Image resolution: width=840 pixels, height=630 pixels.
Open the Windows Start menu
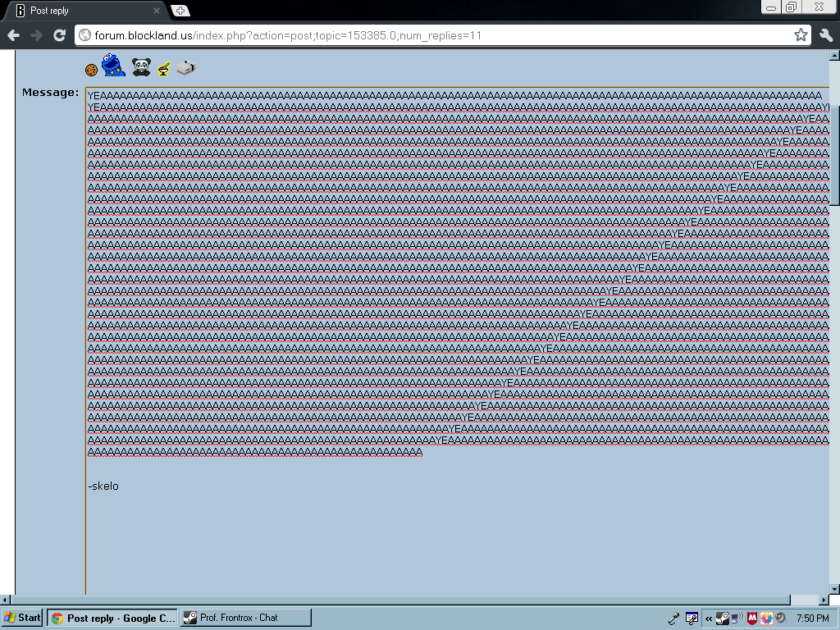point(23,618)
